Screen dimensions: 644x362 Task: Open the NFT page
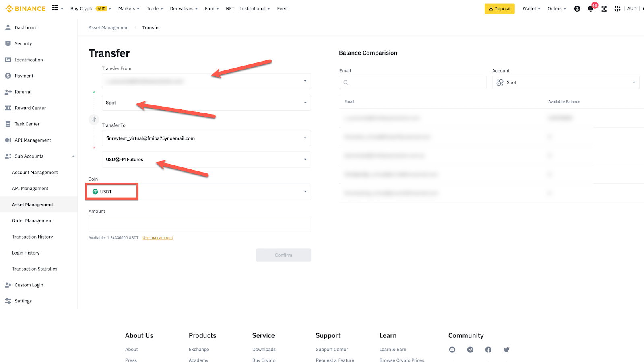point(230,8)
